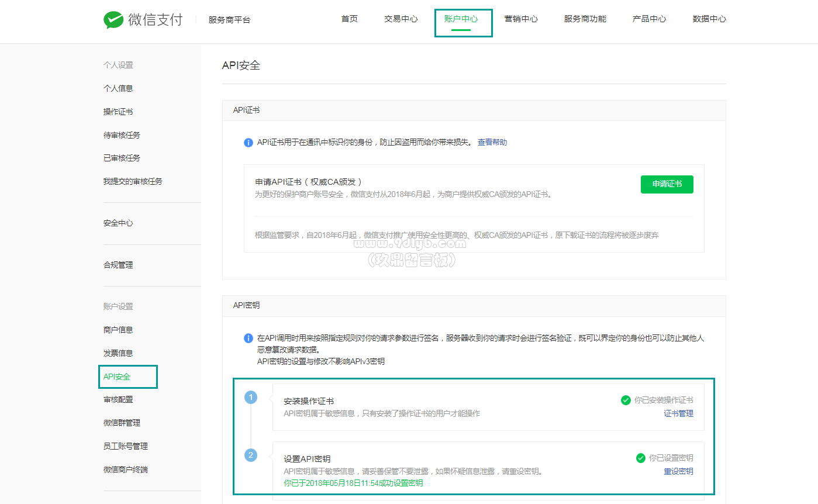Viewport: 818px width, 504px height.
Task: Click the 账户设置 sidebar heading
Action: (118, 306)
